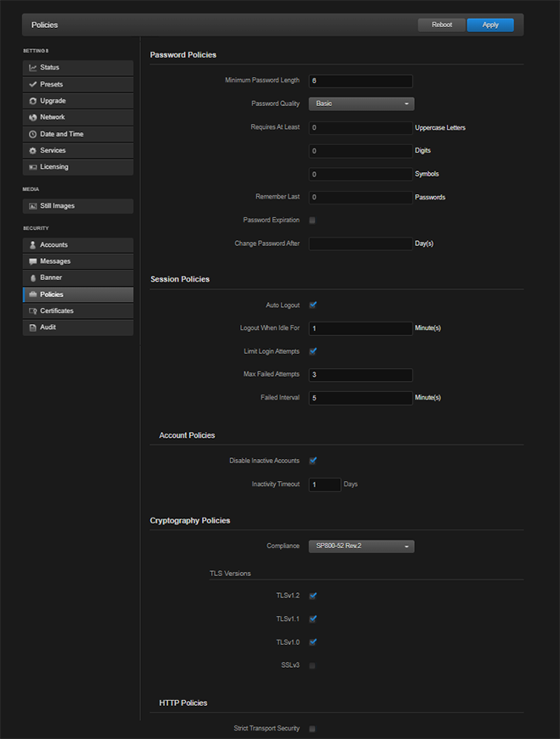Screen dimensions: 560x739
Task: Click the Upgrade icon in sidebar
Action: [x=32, y=101]
